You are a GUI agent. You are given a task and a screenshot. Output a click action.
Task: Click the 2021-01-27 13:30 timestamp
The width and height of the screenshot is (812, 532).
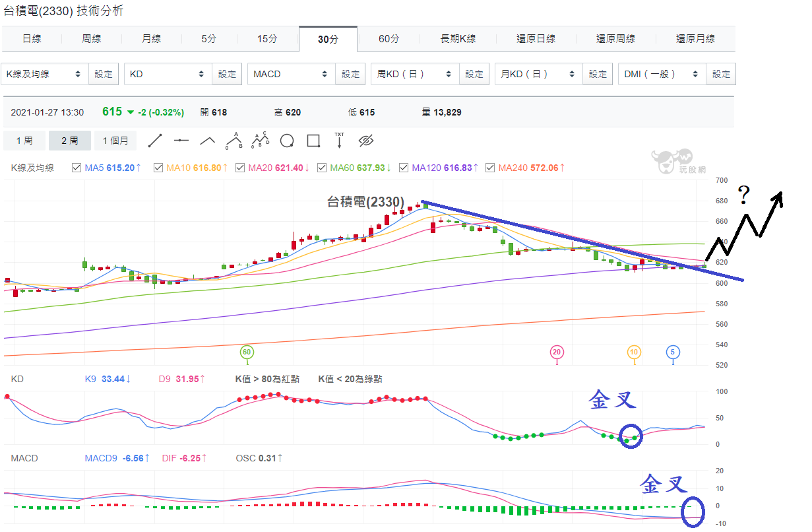click(x=47, y=112)
